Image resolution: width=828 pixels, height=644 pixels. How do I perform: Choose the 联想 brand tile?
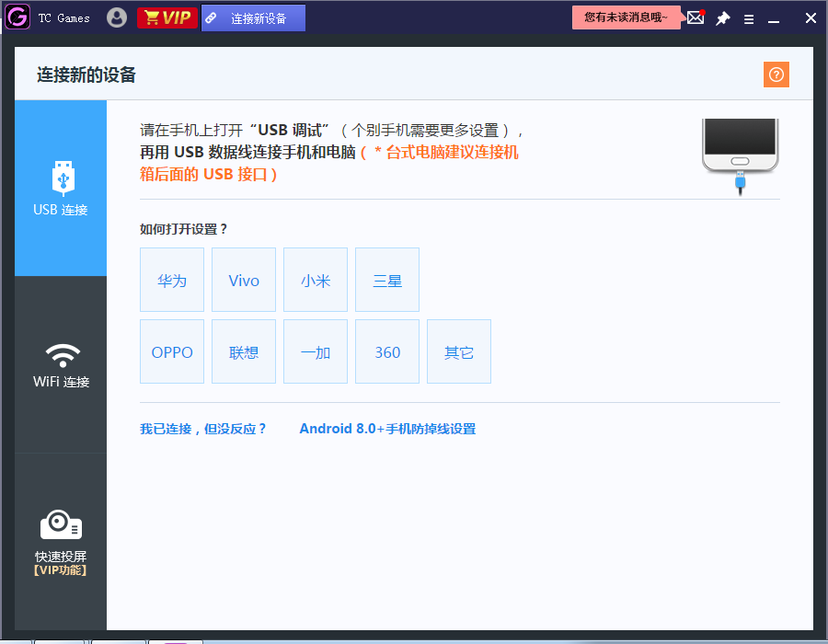pos(244,351)
